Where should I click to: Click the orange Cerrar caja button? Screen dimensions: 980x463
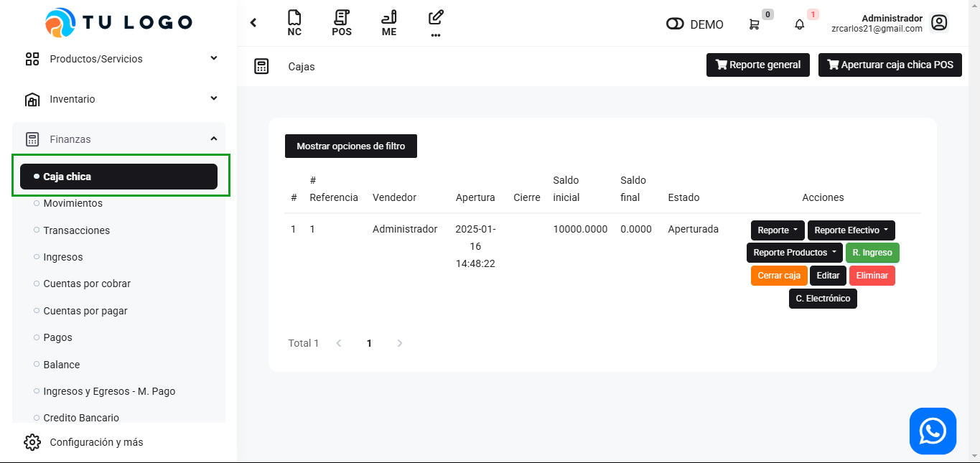pyautogui.click(x=779, y=276)
